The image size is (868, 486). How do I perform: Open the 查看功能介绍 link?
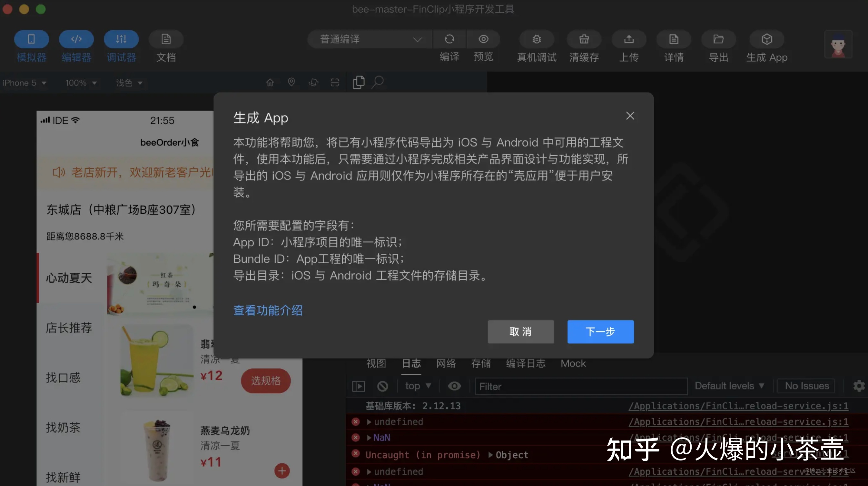point(268,310)
